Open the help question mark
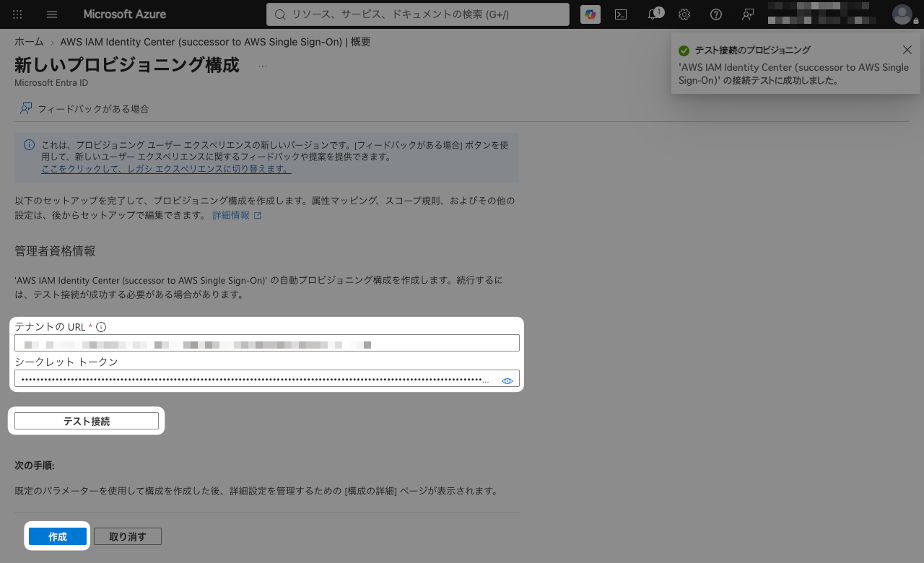The height and width of the screenshot is (563, 924). tap(716, 14)
